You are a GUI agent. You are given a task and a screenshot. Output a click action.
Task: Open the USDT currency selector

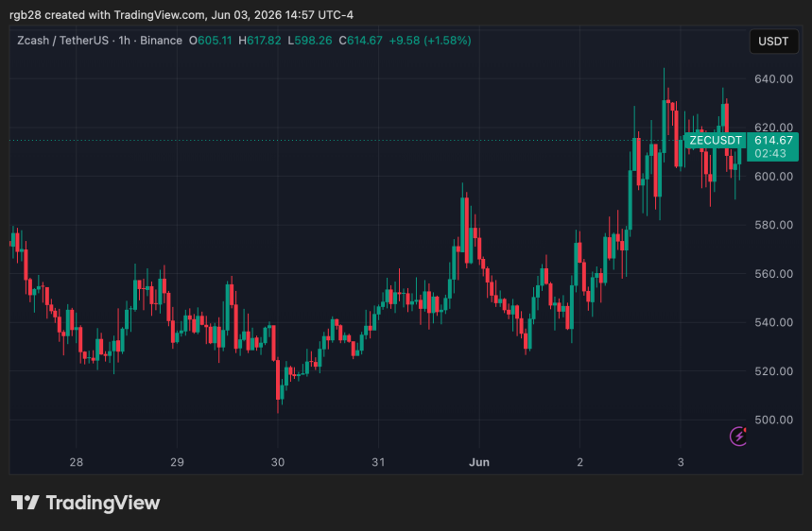(x=773, y=42)
